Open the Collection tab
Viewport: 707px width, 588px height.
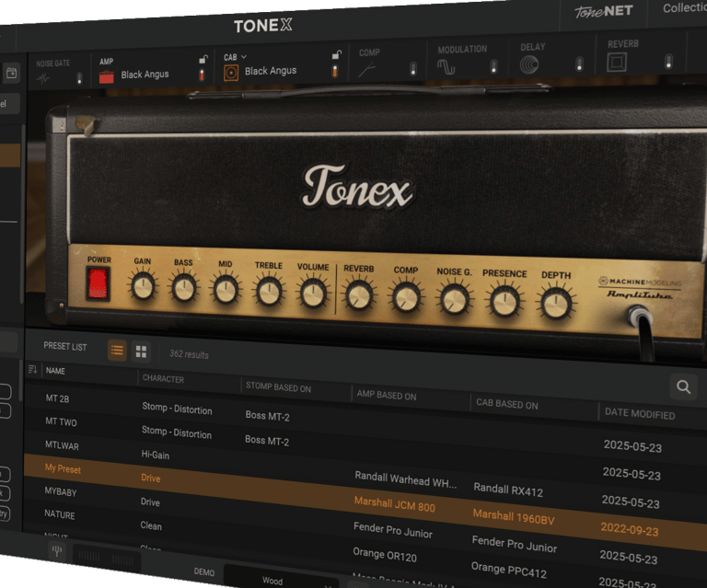coord(685,8)
